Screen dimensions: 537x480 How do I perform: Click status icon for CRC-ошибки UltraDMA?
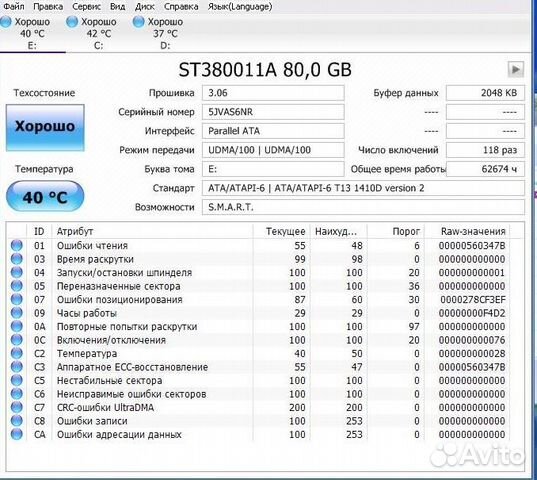pyautogui.click(x=16, y=407)
